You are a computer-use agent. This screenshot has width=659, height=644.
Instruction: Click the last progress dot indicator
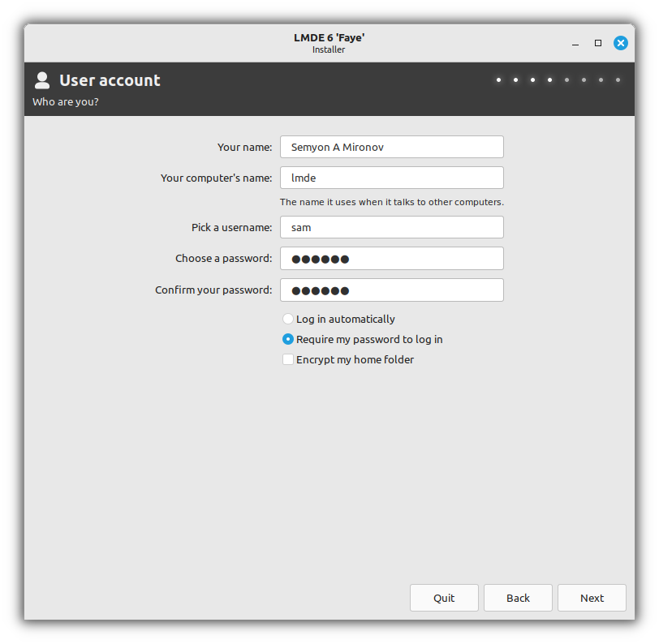coord(618,79)
